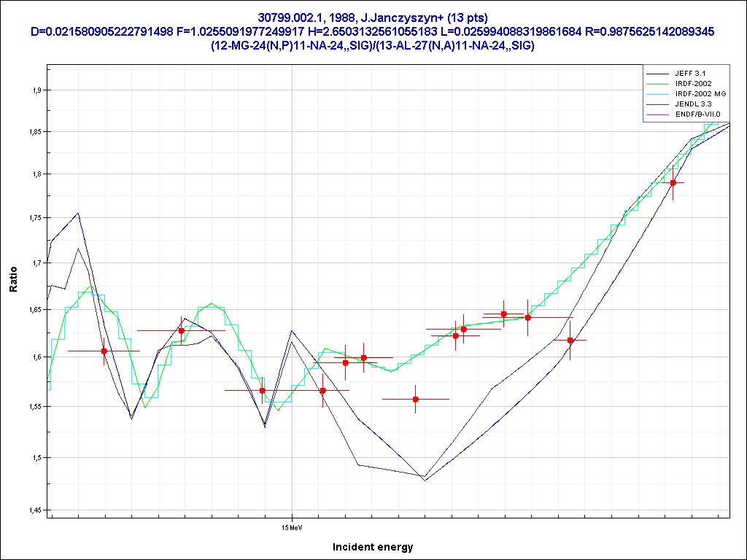Click the D= F= H= statistics line

coord(373,31)
